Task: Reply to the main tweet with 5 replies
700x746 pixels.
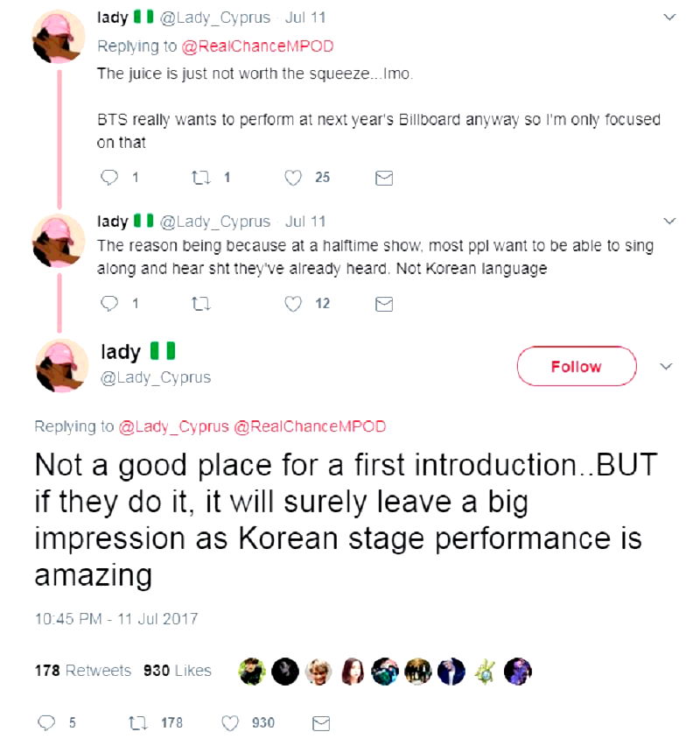Action: click(47, 722)
